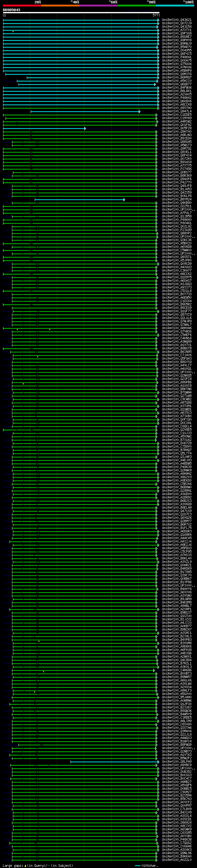The image size is (197, 868).
Task: Select the label UniRef100_Q09CD9
Action: pos(176,264)
